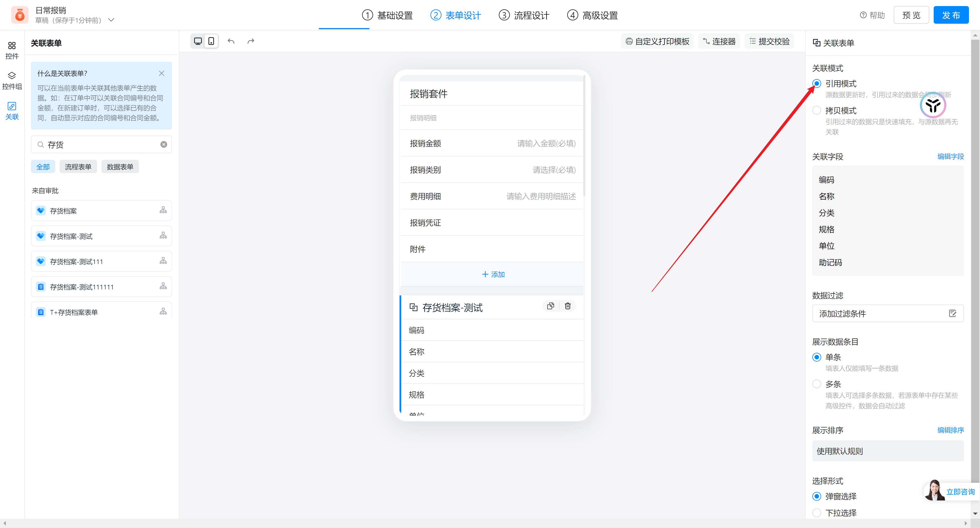This screenshot has width=980, height=528.
Task: Select 拷贝模式 association mode
Action: [817, 111]
